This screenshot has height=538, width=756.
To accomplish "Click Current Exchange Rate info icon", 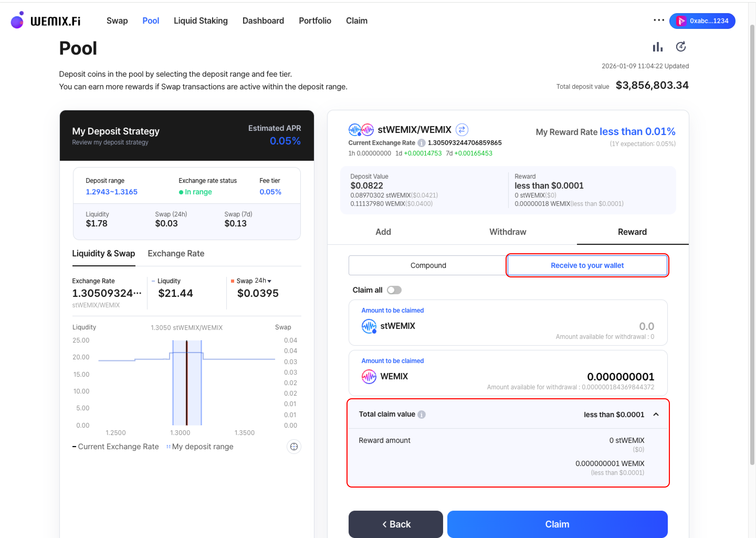I will 421,143.
